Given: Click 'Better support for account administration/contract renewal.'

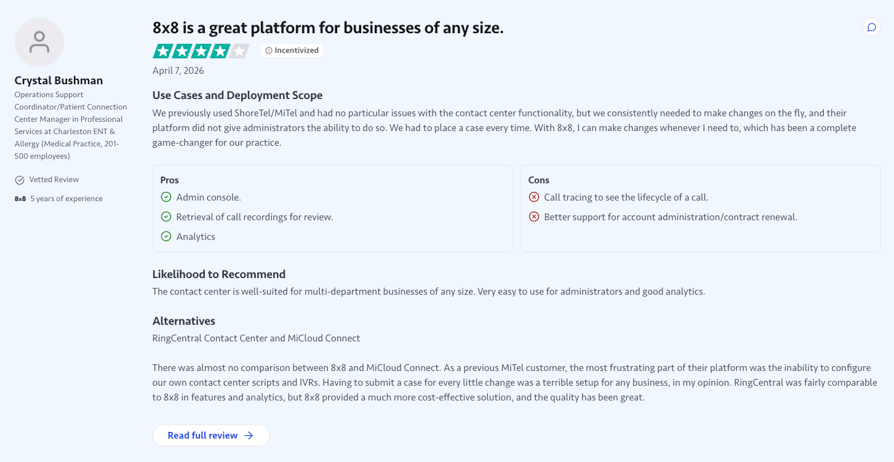Looking at the screenshot, I should [670, 217].
